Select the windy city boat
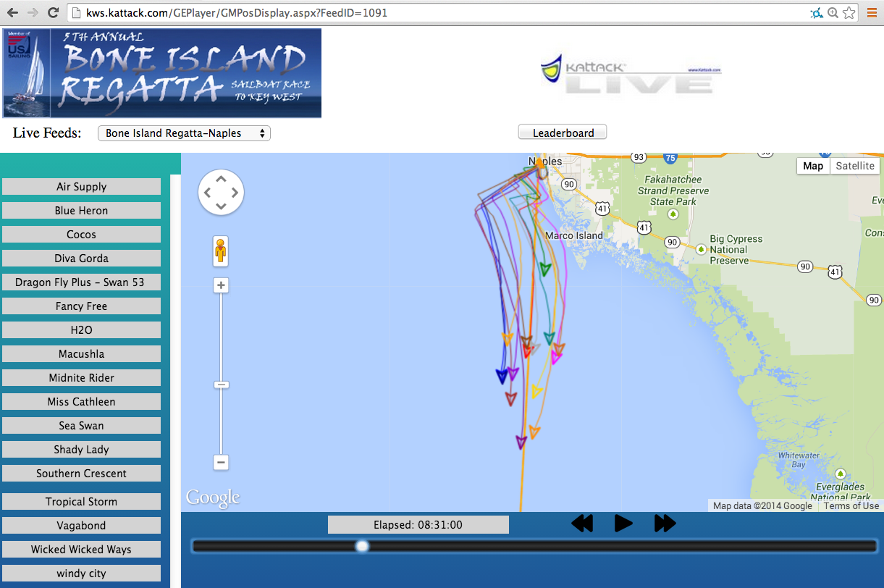The height and width of the screenshot is (588, 884). pyautogui.click(x=81, y=574)
